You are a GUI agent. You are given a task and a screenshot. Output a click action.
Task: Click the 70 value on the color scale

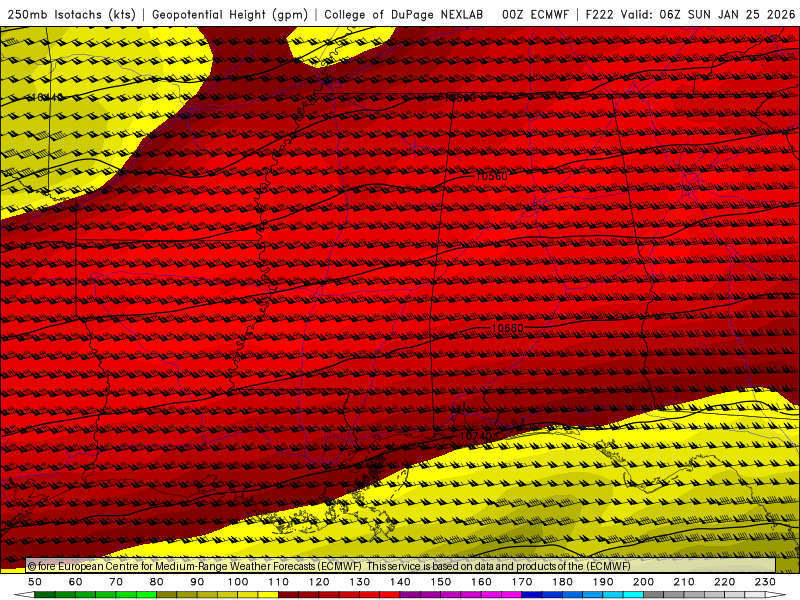pyautogui.click(x=116, y=582)
